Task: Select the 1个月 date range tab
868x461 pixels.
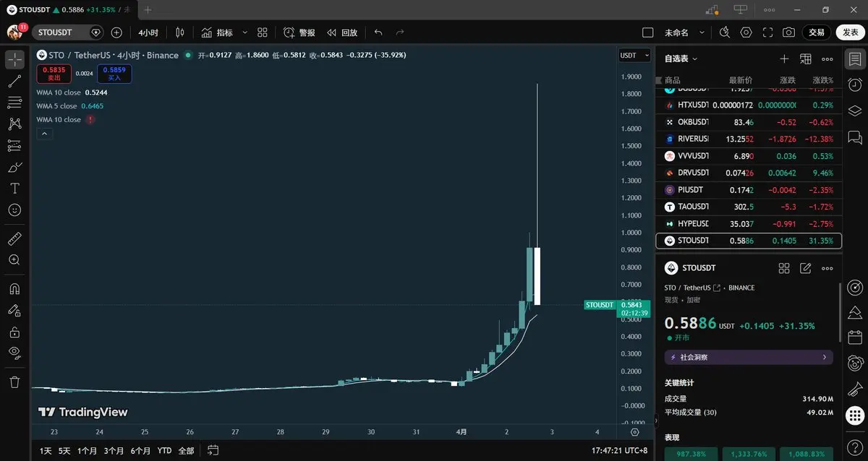Action: tap(88, 450)
